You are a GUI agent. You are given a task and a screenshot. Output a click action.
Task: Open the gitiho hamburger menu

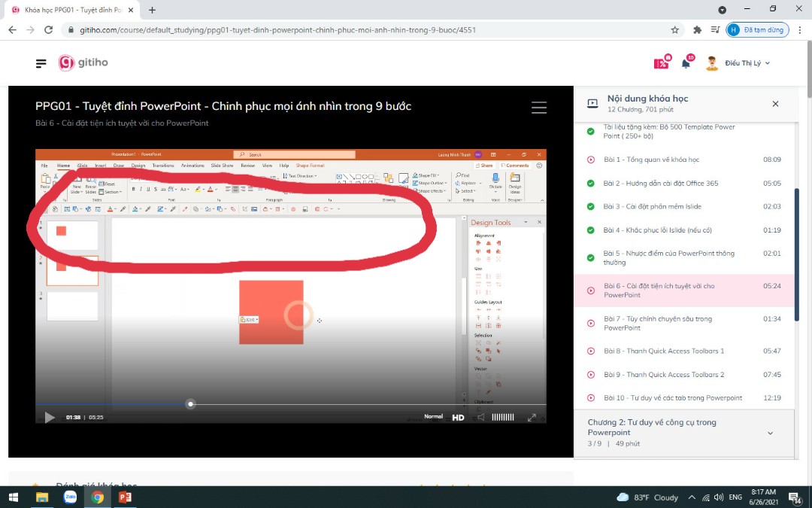click(x=41, y=63)
